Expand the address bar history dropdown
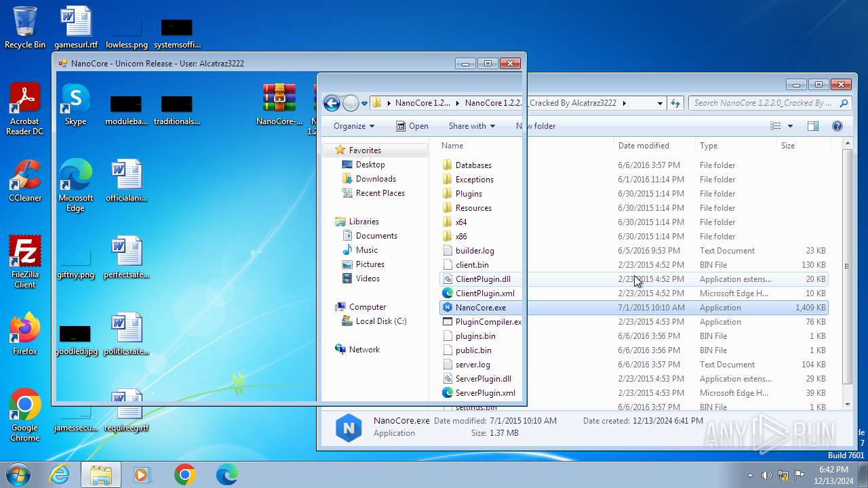 (x=660, y=103)
